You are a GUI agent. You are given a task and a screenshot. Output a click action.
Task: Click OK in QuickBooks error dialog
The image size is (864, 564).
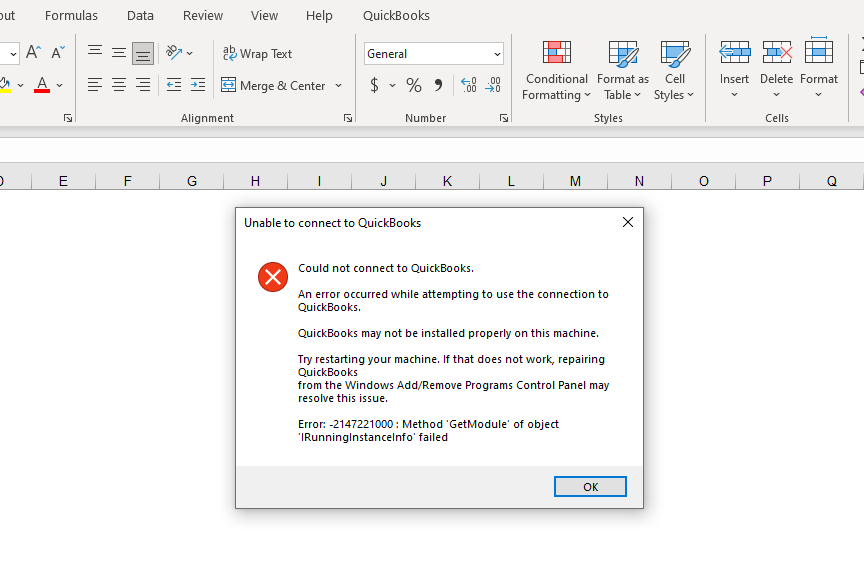tap(590, 487)
